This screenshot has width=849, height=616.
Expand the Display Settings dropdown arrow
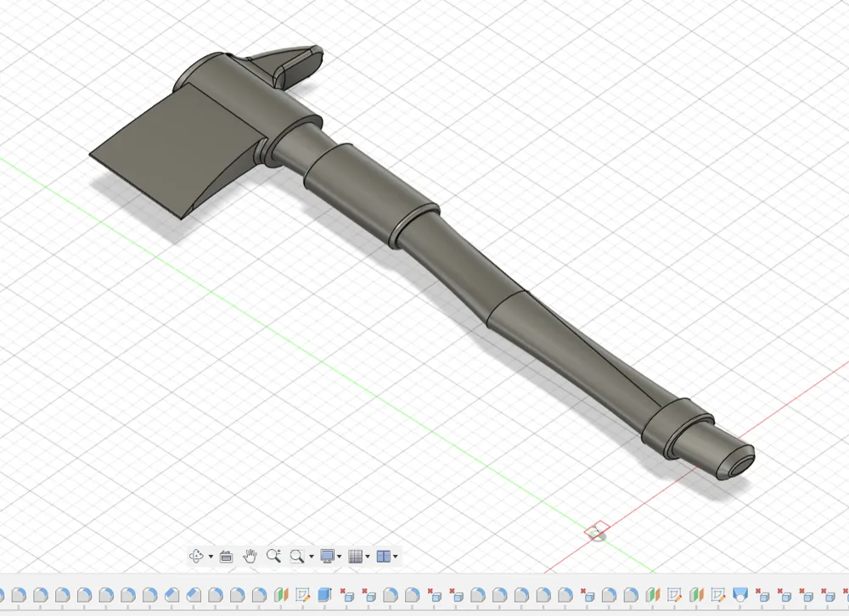click(340, 557)
